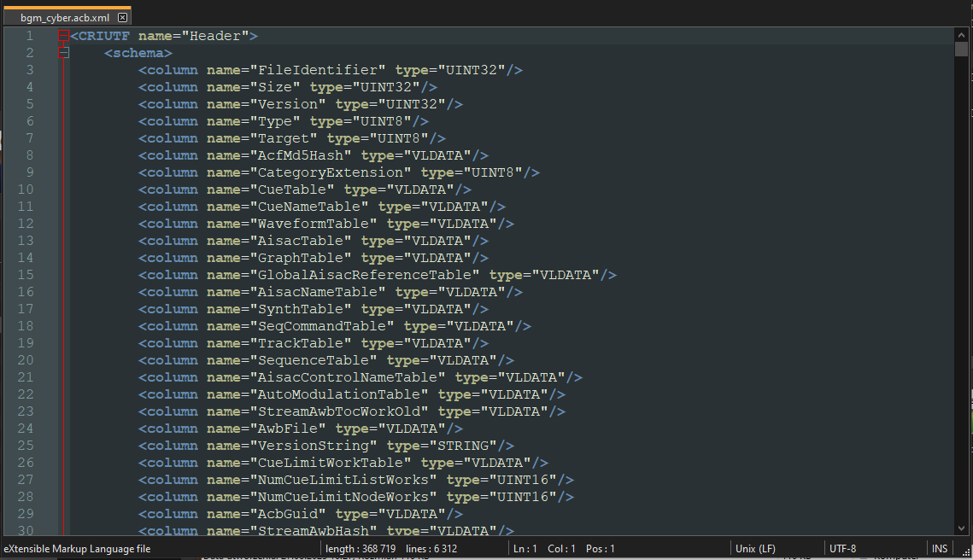The height and width of the screenshot is (560, 973).
Task: Click the lines 6 312 status field
Action: (431, 549)
